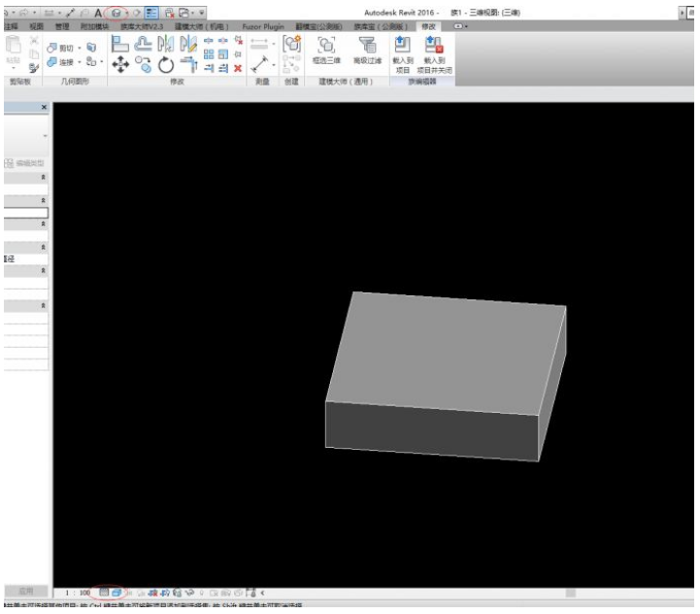700x614 pixels.
Task: Click the Apply button below Properties panel
Action: 24,591
